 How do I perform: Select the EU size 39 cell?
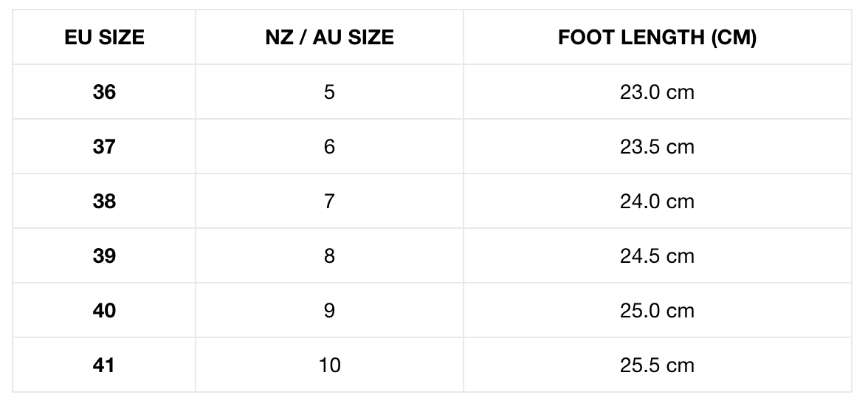click(x=104, y=256)
